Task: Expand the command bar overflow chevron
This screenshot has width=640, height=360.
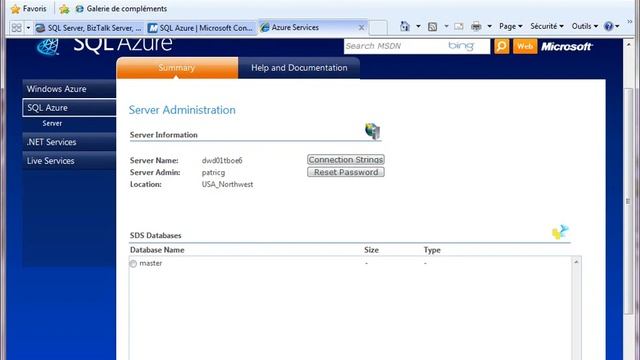Action: click(630, 21)
